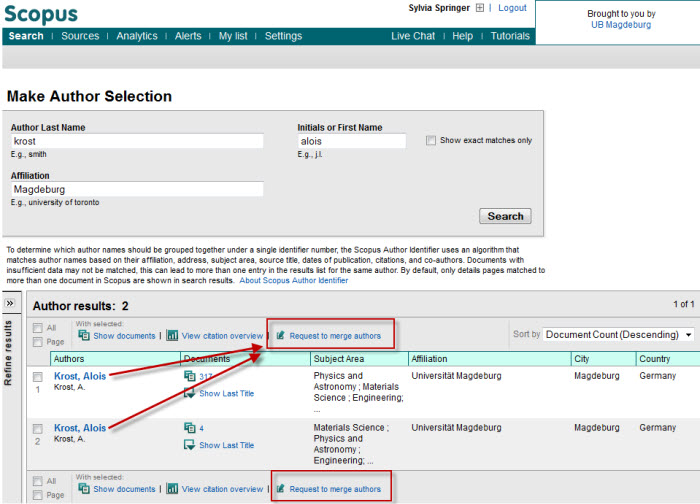This screenshot has width=700, height=504.
Task: Select checkbox for author result 1
Action: click(x=38, y=377)
